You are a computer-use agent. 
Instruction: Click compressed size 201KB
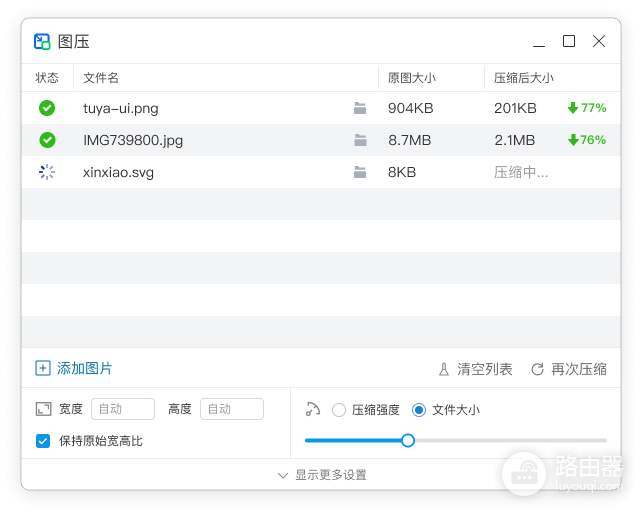coord(515,108)
